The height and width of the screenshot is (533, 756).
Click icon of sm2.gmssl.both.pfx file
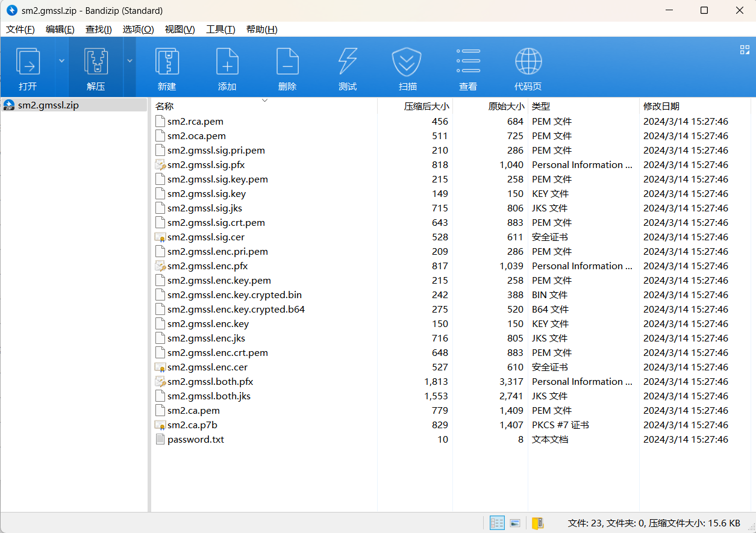(160, 381)
